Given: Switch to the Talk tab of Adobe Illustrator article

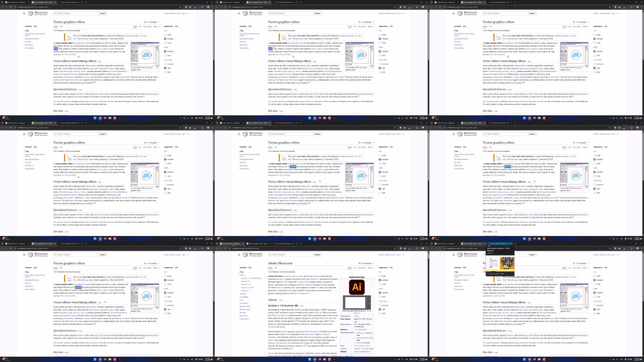Looking at the screenshot, I should (275, 268).
